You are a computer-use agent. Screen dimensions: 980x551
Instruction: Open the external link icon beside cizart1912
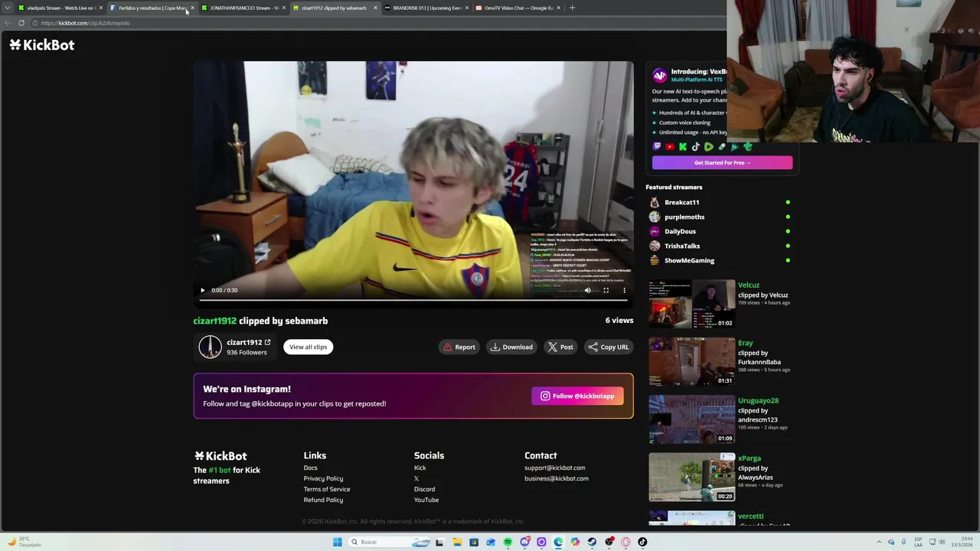click(267, 342)
